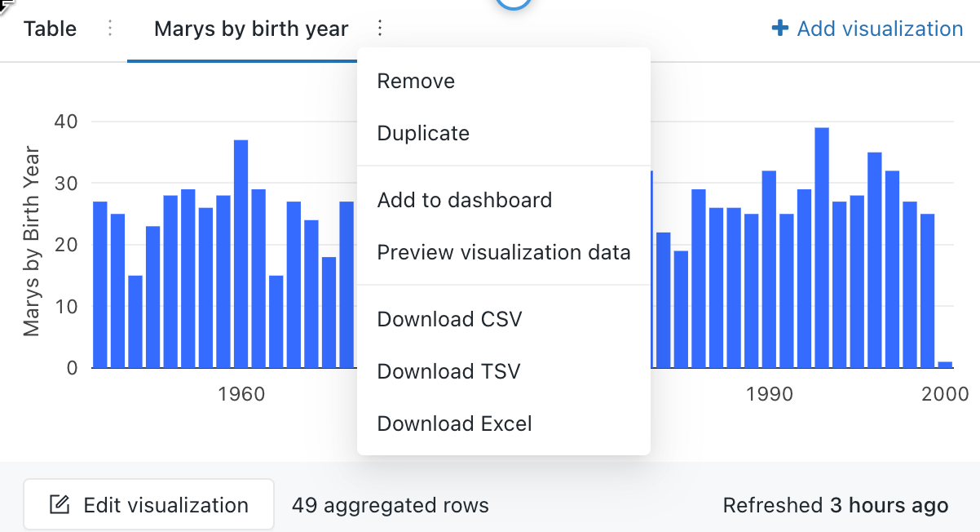Click kebab menu next to Marys by birth year
The height and width of the screenshot is (532, 980).
tap(379, 29)
